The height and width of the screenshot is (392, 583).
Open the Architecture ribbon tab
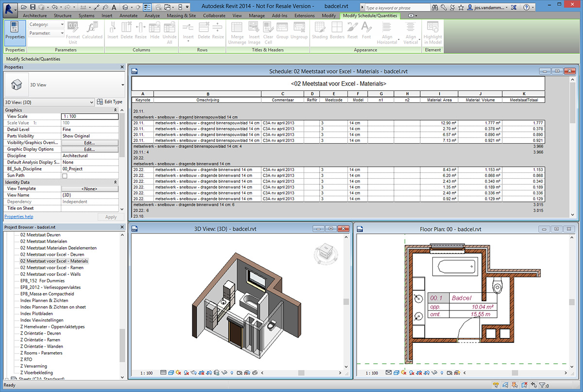(x=34, y=16)
